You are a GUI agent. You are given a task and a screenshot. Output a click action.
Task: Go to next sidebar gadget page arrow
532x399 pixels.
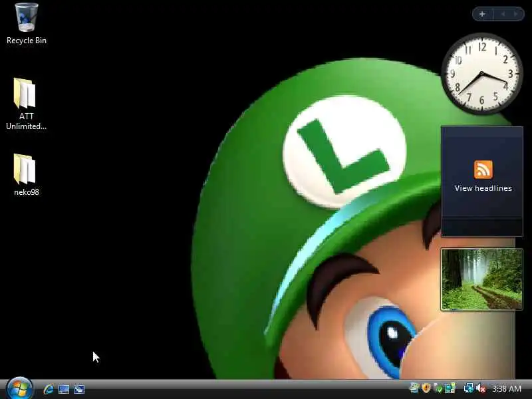point(516,14)
